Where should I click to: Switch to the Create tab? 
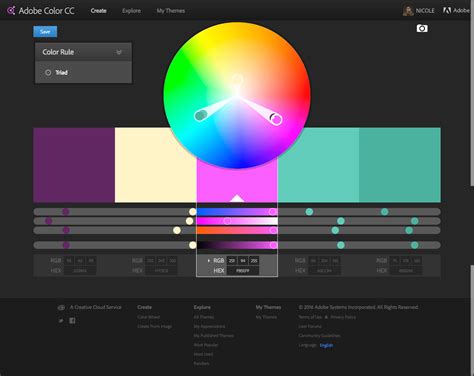[98, 11]
